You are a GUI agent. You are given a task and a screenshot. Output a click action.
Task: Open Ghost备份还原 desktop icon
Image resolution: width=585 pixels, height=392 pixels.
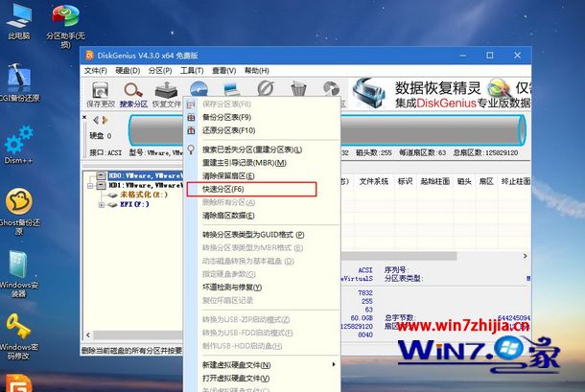point(18,211)
